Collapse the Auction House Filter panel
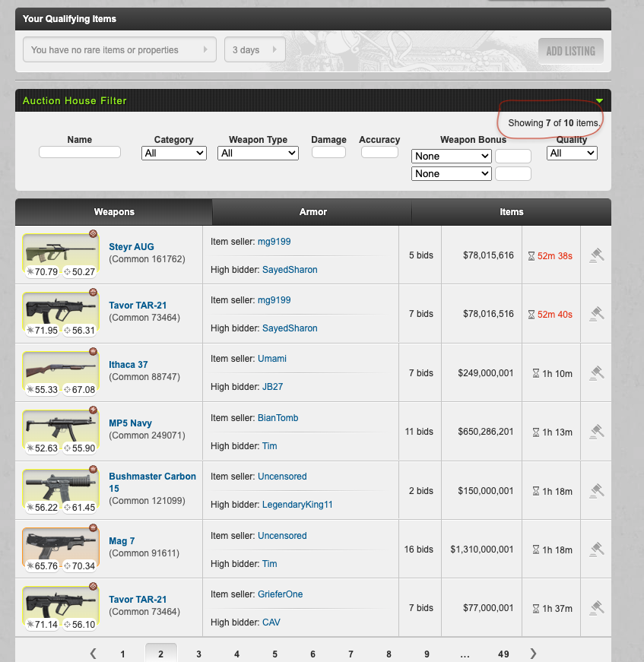Viewport: 644px width, 662px height. 600,100
